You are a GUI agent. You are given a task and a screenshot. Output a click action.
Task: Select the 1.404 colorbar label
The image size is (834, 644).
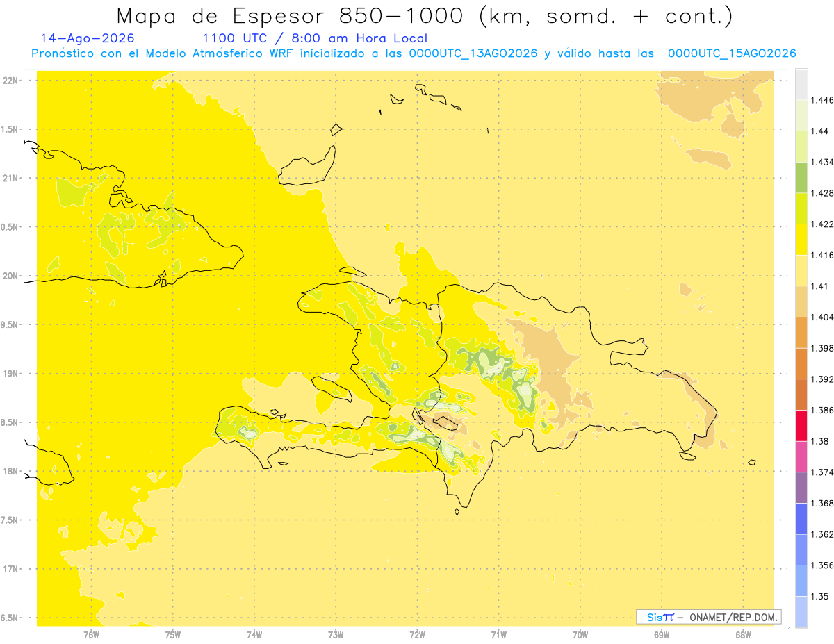[824, 317]
